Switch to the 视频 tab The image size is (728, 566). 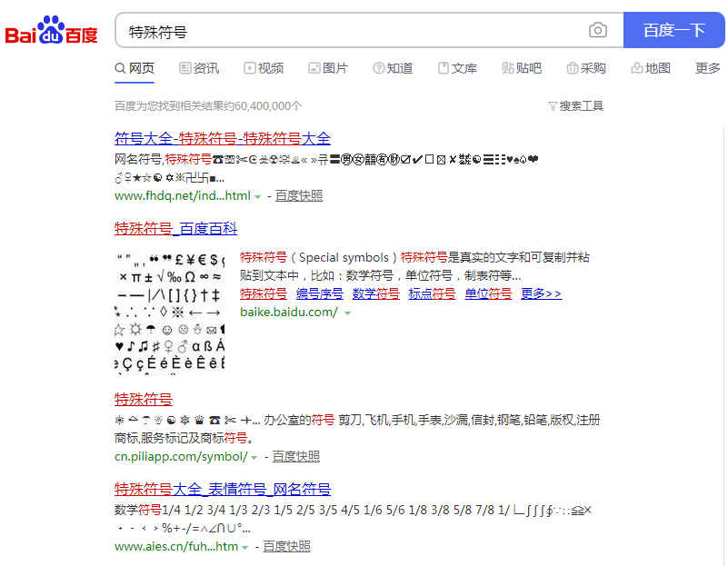pyautogui.click(x=264, y=68)
